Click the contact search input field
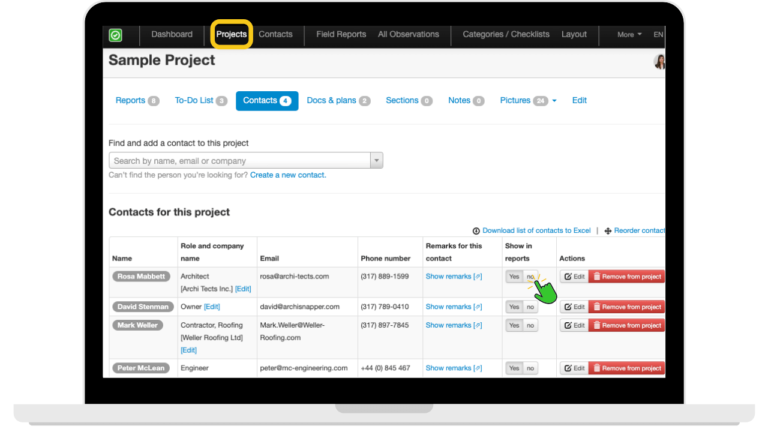Viewport: 768px width, 432px height. tap(240, 161)
